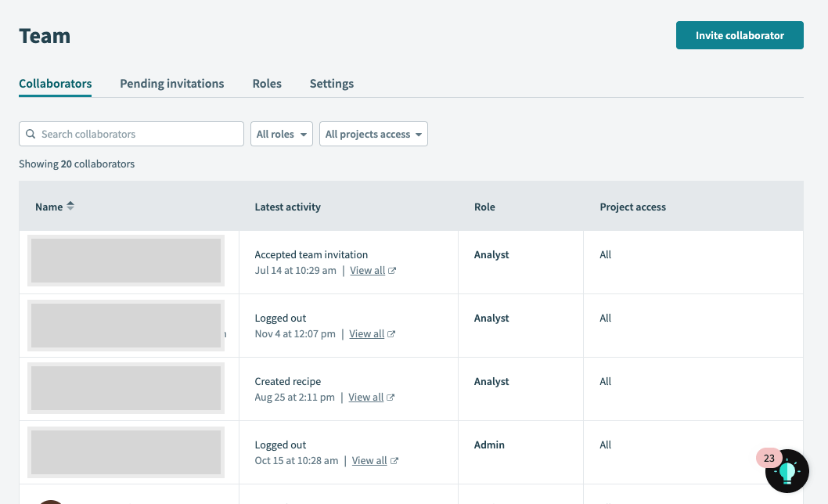Click 'All' project access in Created recipe row

point(605,381)
